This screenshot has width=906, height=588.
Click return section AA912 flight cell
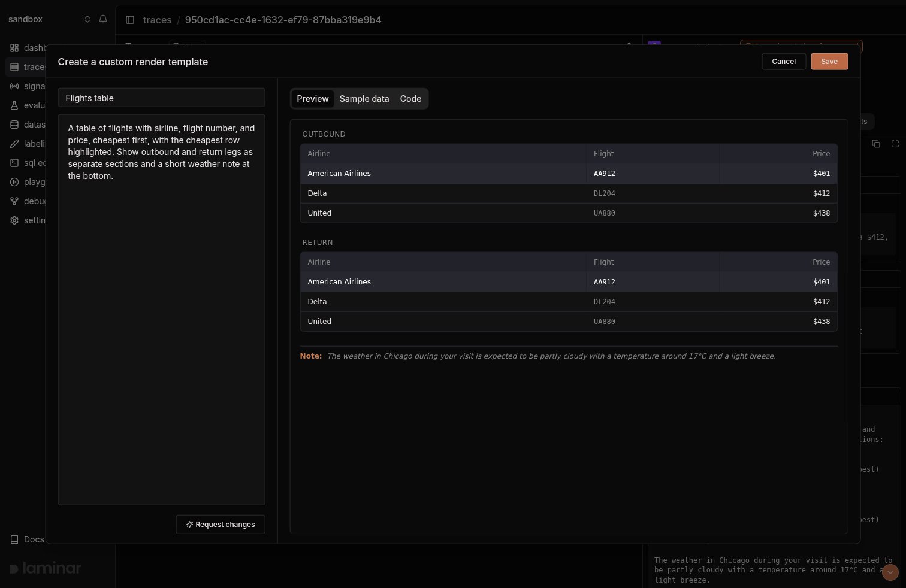click(x=653, y=282)
